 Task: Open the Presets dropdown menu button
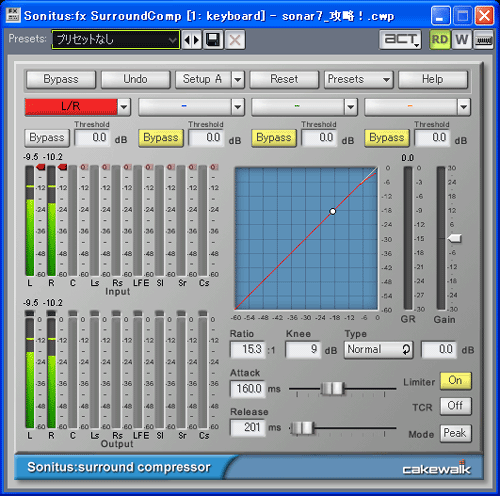[x=359, y=79]
